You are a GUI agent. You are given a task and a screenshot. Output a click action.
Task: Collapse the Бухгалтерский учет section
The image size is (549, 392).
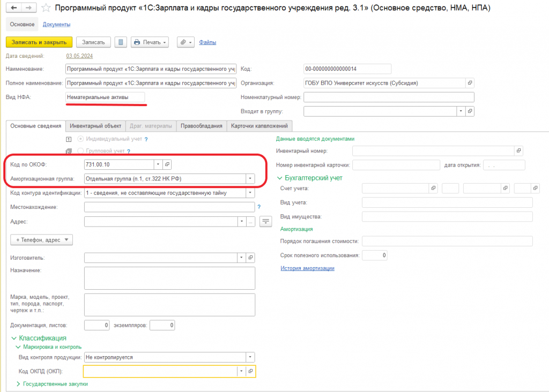tap(279, 178)
